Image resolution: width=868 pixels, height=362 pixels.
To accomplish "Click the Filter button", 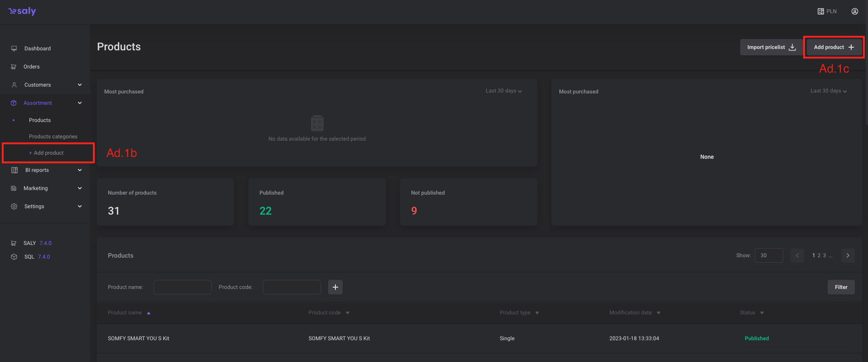I will [x=841, y=287].
